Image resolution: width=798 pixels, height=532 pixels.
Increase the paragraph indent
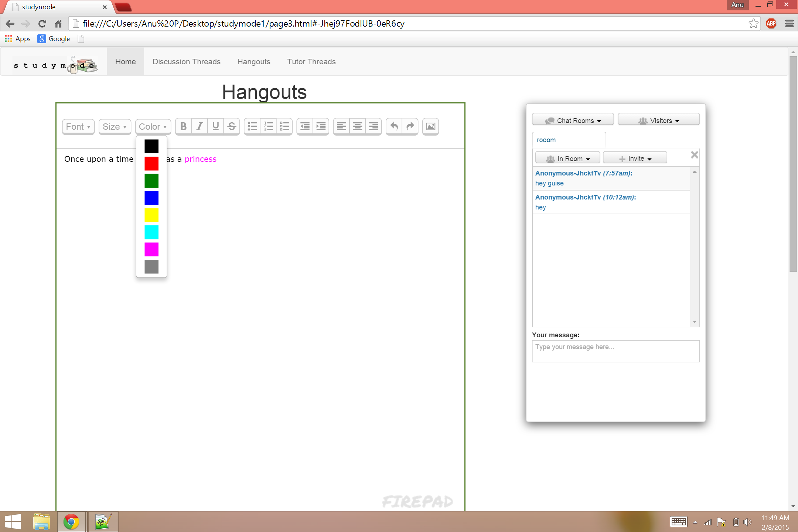pos(321,127)
